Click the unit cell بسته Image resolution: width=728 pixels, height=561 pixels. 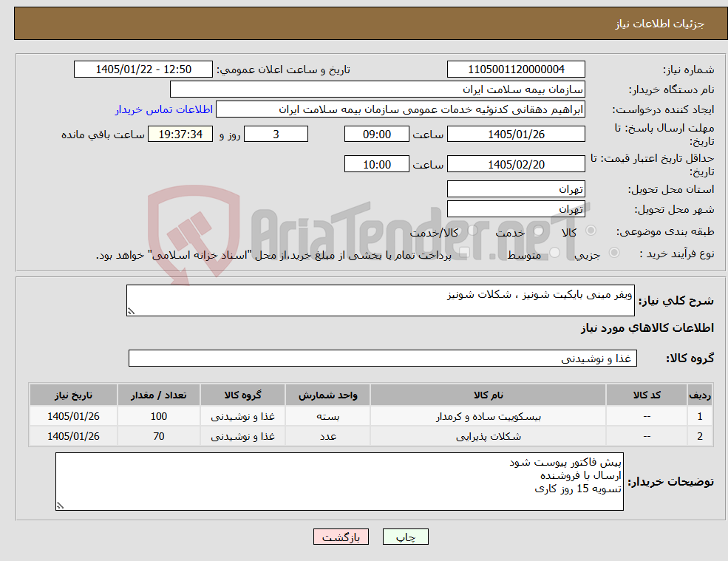328,417
